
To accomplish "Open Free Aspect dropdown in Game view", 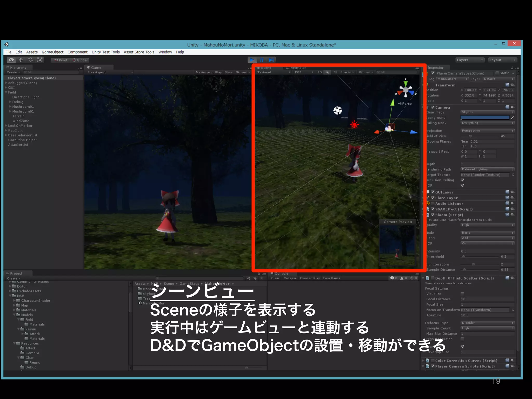I will coord(110,72).
